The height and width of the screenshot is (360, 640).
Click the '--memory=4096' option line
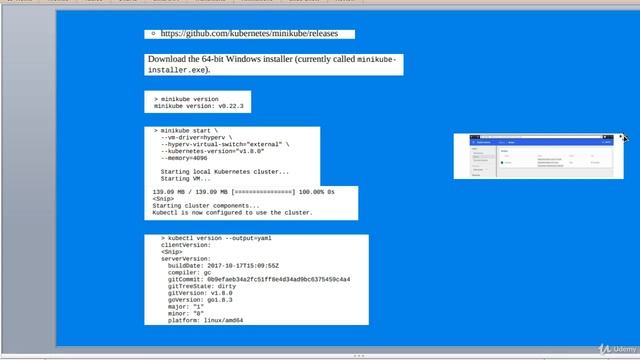coord(184,158)
